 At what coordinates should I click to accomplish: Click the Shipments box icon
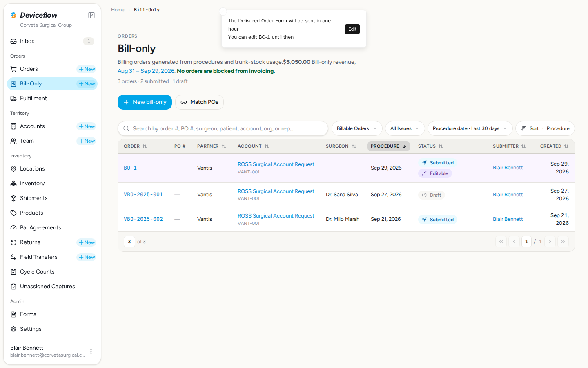click(13, 198)
